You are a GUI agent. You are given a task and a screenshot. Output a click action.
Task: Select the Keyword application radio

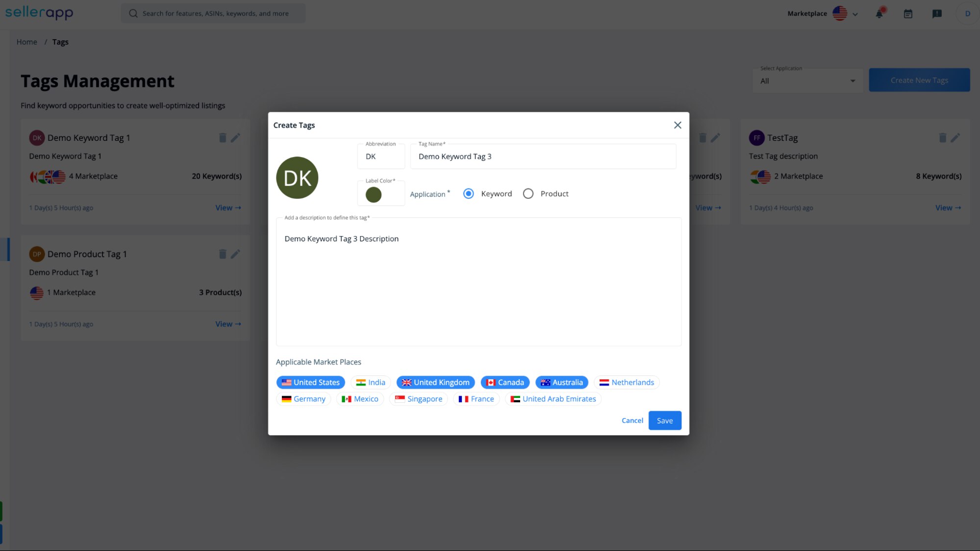click(x=469, y=194)
